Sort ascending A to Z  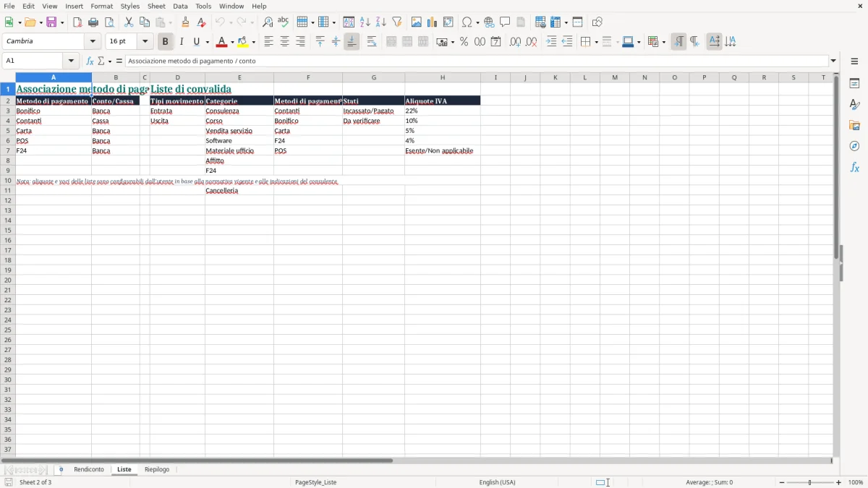pyautogui.click(x=365, y=22)
